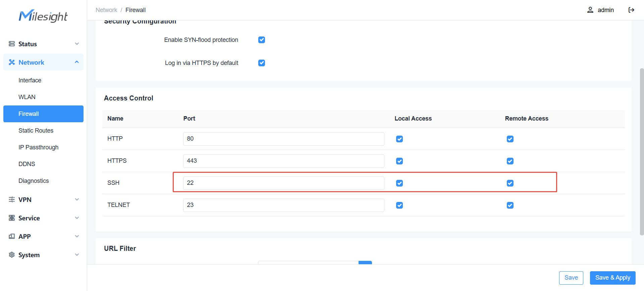Expand the System menu chevron
The width and height of the screenshot is (644, 291).
[x=77, y=255]
